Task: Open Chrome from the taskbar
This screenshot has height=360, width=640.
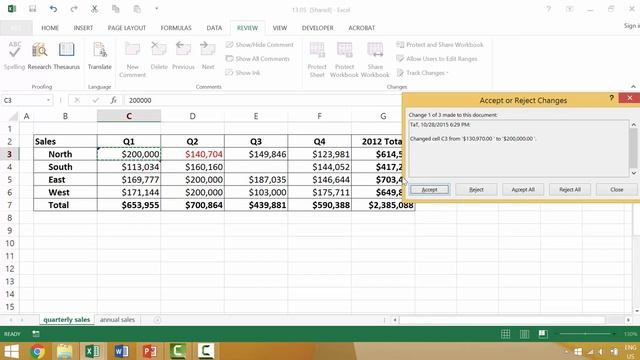Action: click(x=37, y=351)
